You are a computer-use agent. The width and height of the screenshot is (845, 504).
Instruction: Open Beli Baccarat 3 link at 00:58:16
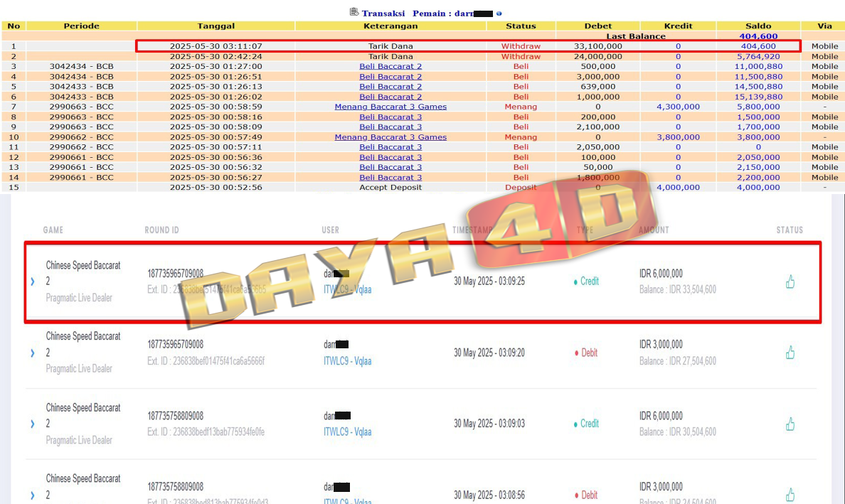pyautogui.click(x=390, y=117)
